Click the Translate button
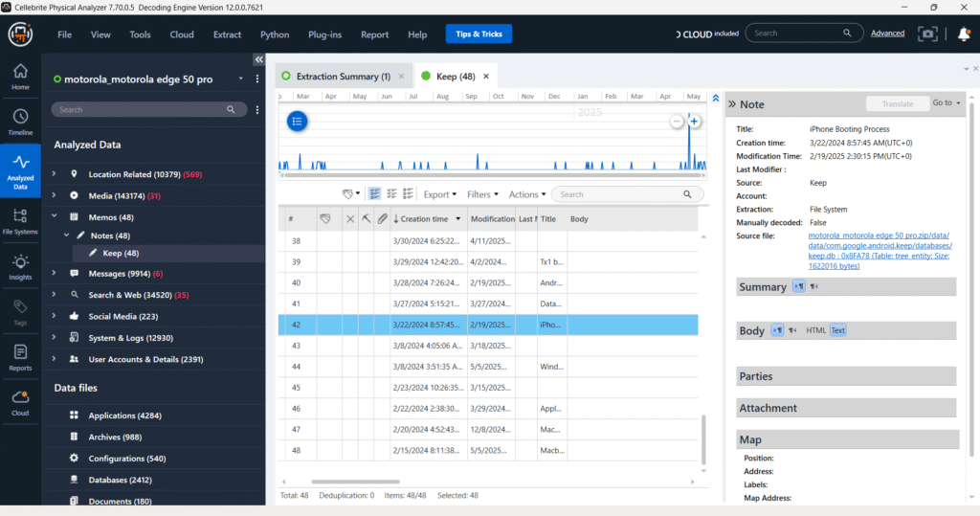The width and height of the screenshot is (980, 516). pos(898,103)
